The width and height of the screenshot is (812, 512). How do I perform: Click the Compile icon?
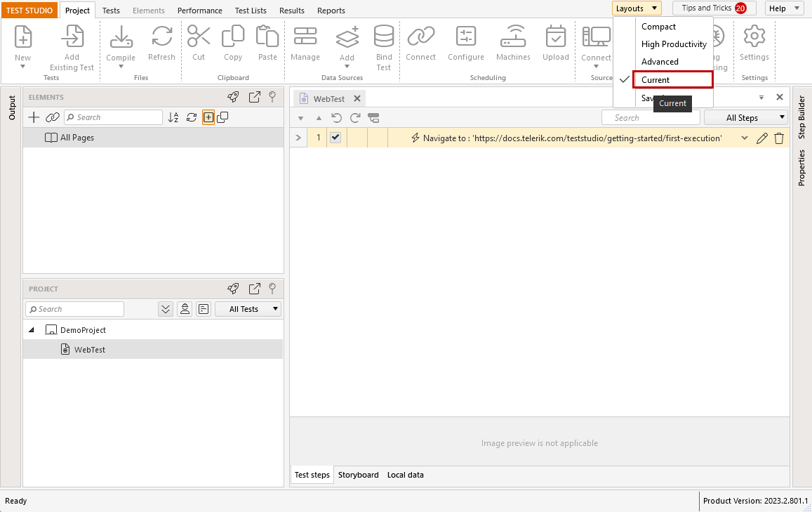121,37
